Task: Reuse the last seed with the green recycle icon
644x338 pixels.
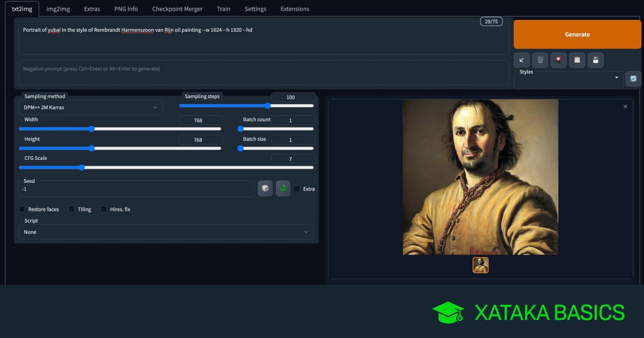Action: point(283,188)
